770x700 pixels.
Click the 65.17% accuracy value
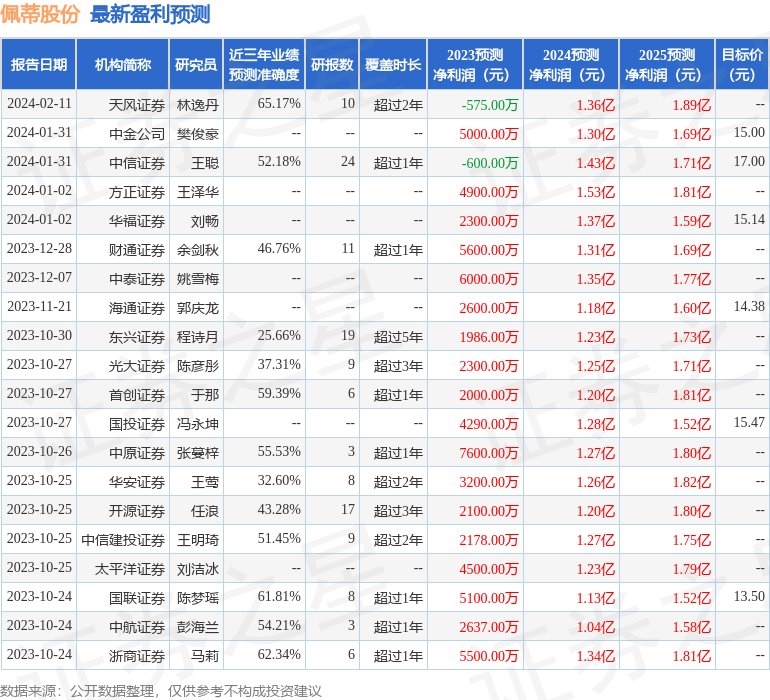click(x=279, y=104)
